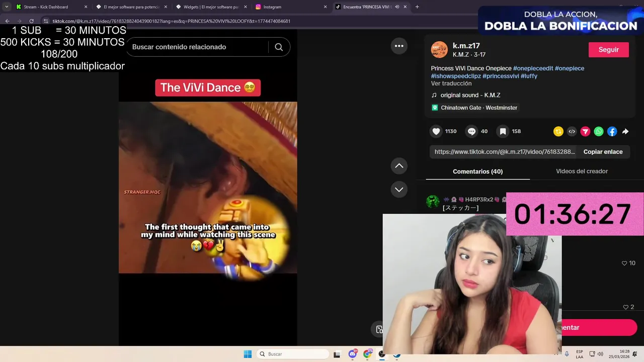The width and height of the screenshot is (644, 362).
Task: Switch to El mejor software para potenciar tab
Action: tap(132, 7)
